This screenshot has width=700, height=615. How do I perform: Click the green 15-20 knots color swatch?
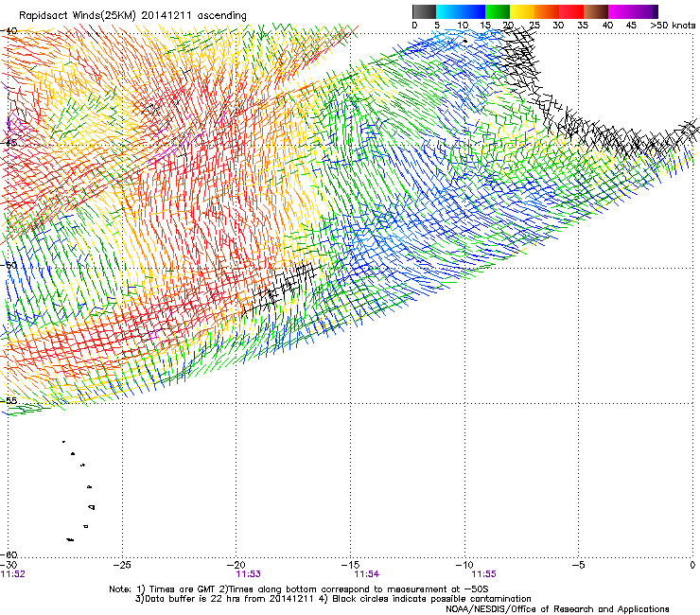pyautogui.click(x=498, y=11)
